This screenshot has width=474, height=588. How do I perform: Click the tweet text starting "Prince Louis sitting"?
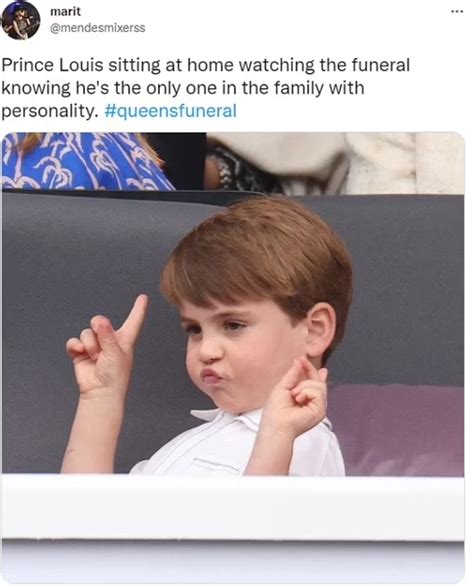point(206,88)
